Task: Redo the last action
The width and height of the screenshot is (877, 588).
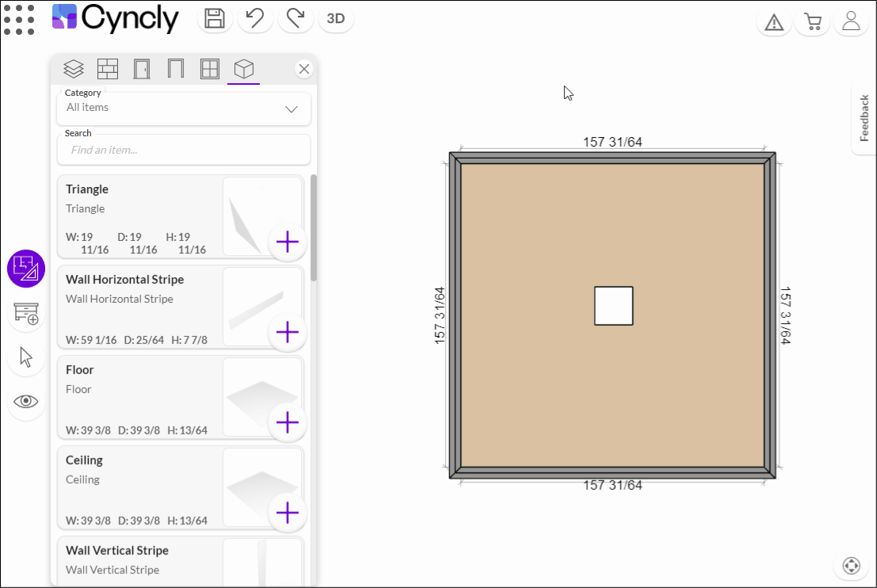Action: [296, 18]
